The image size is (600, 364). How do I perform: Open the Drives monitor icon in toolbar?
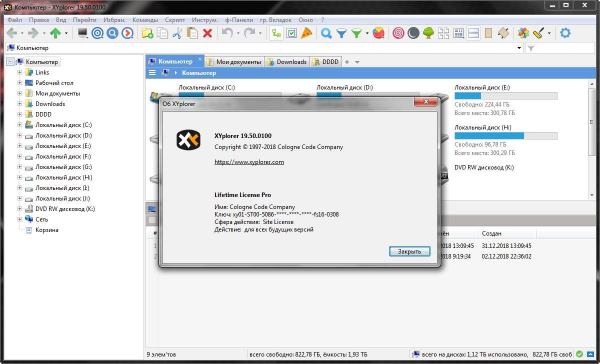coord(83,33)
